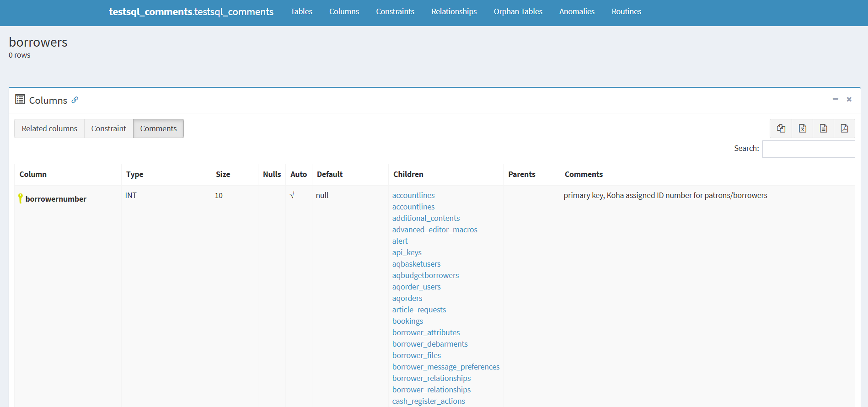Click the table list icon beside the Columns heading
This screenshot has width=868, height=407.
20,99
